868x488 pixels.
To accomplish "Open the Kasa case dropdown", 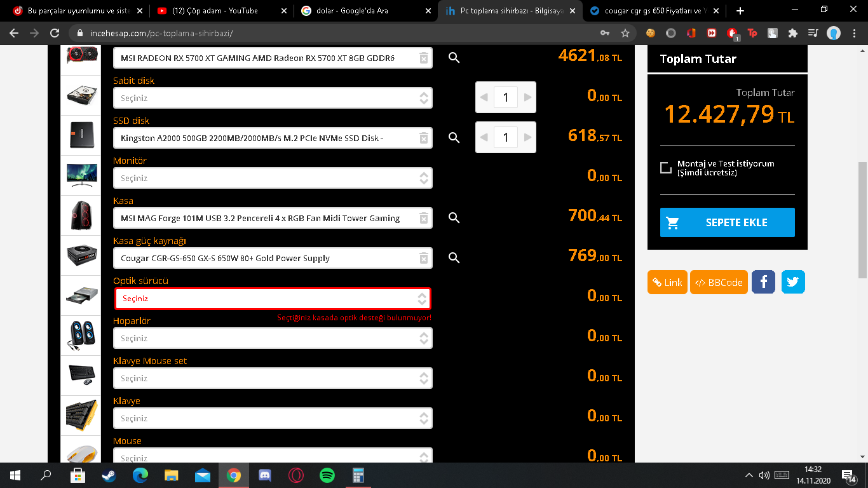I will point(273,218).
